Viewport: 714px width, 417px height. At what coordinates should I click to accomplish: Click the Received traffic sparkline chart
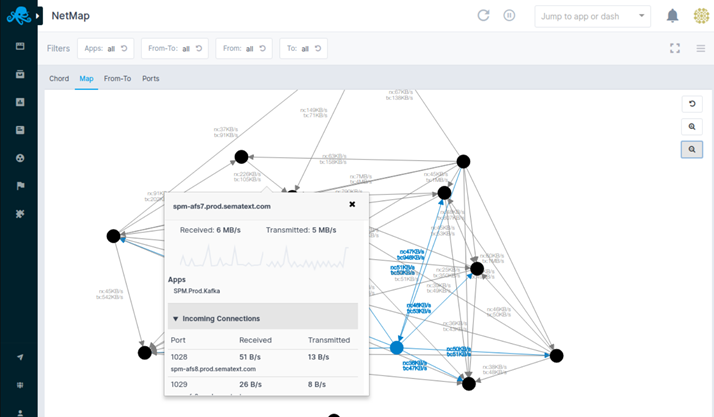coord(221,256)
